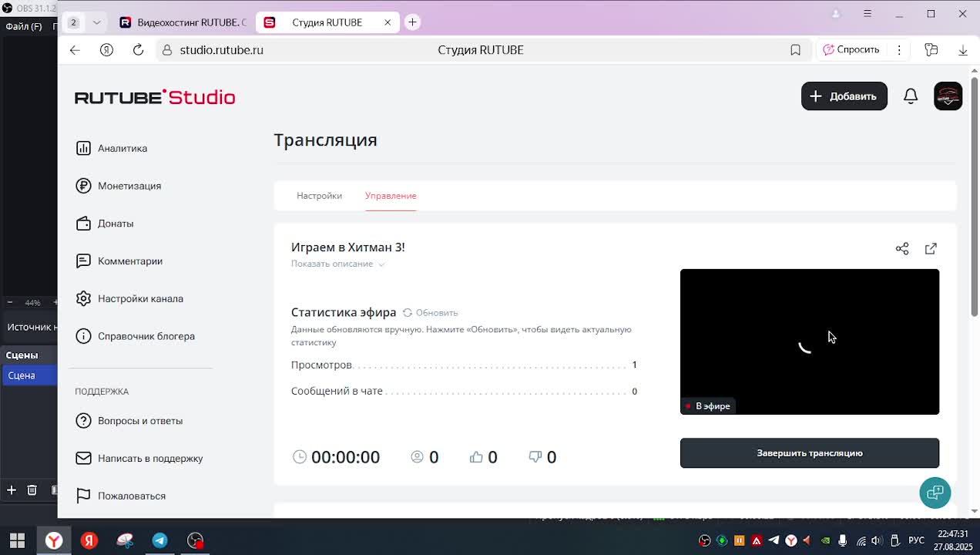This screenshot has width=980, height=555.
Task: Open Telegram from the taskbar
Action: 159,540
